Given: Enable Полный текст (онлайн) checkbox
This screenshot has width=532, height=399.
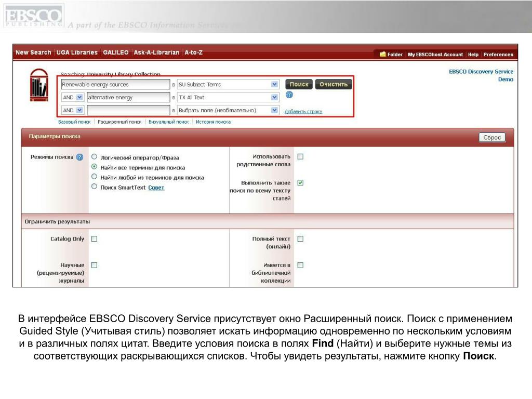Looking at the screenshot, I should click(300, 238).
